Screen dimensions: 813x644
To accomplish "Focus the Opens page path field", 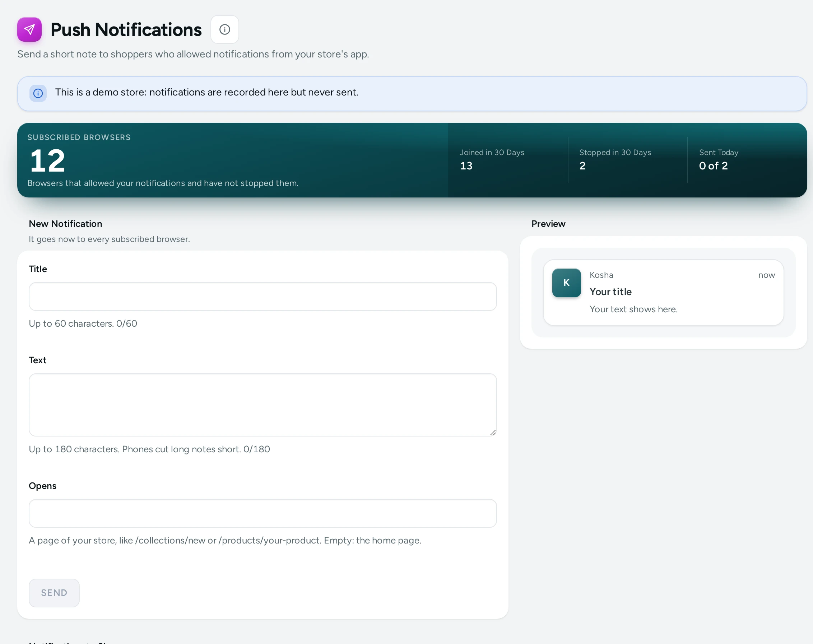I will tap(263, 513).
